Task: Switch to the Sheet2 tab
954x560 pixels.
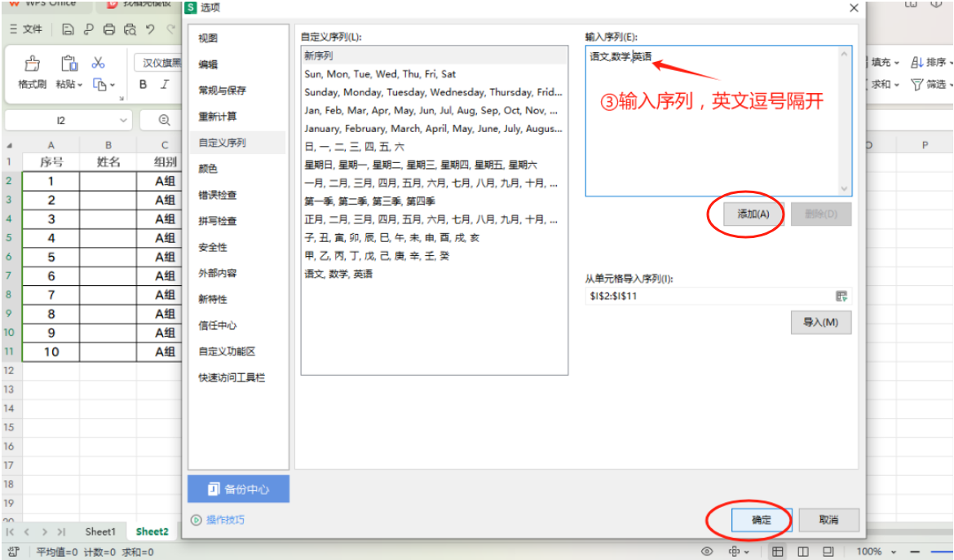Action: click(152, 531)
